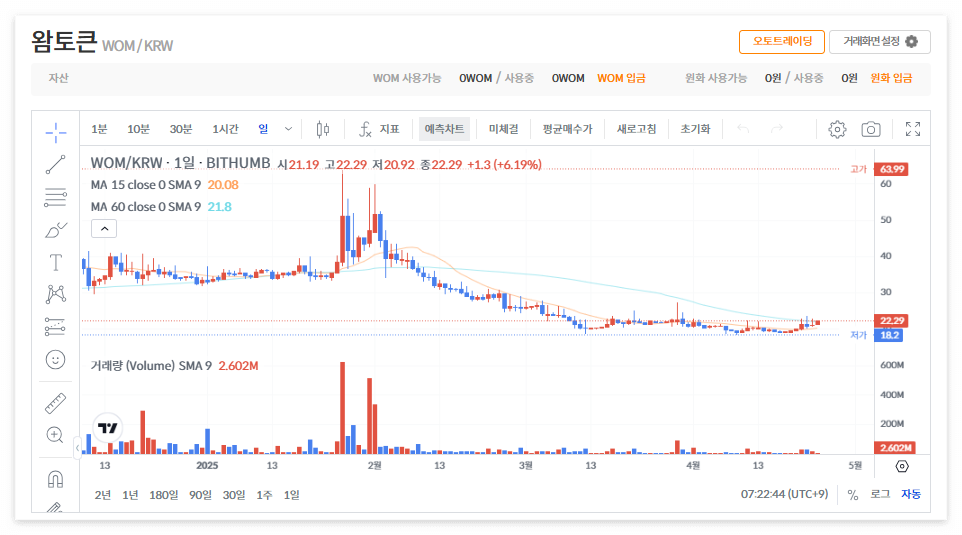Select the 10분 time interval
This screenshot has height=535, width=962.
coord(138,129)
